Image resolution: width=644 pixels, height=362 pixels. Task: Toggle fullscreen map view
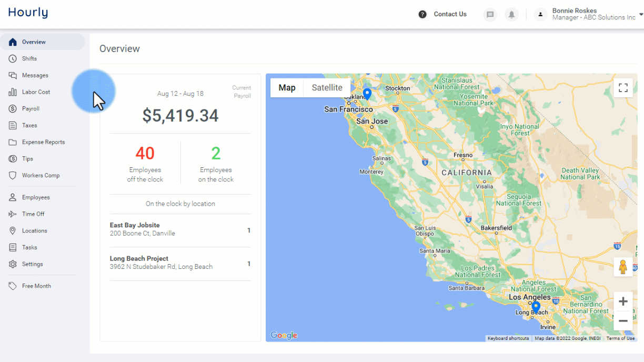pos(623,88)
